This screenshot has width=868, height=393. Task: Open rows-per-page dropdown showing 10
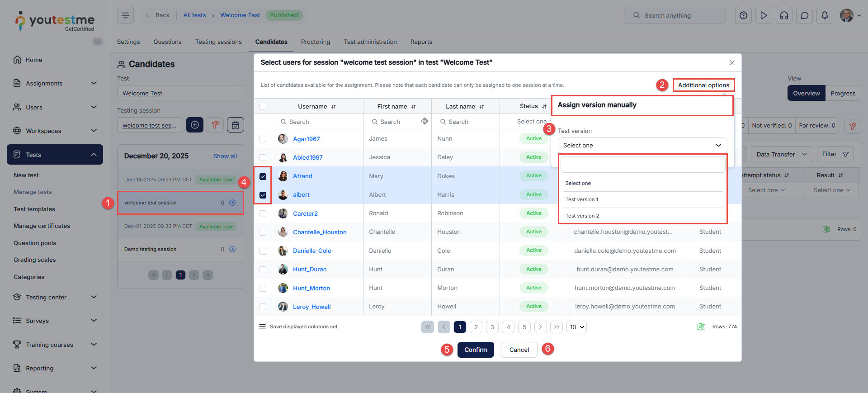click(576, 327)
